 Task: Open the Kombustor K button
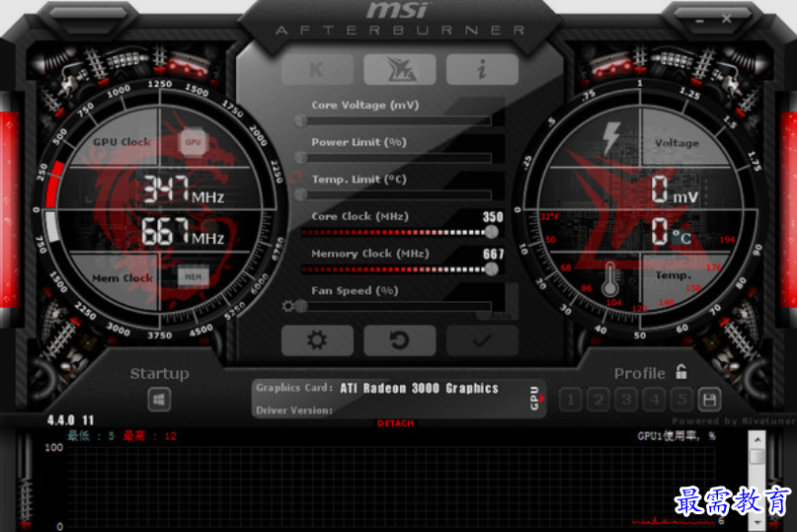tap(317, 69)
